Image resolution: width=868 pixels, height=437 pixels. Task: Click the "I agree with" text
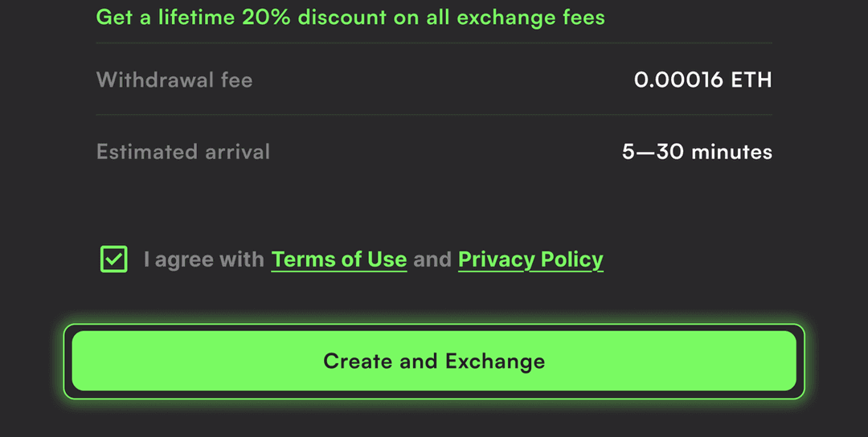coord(204,259)
